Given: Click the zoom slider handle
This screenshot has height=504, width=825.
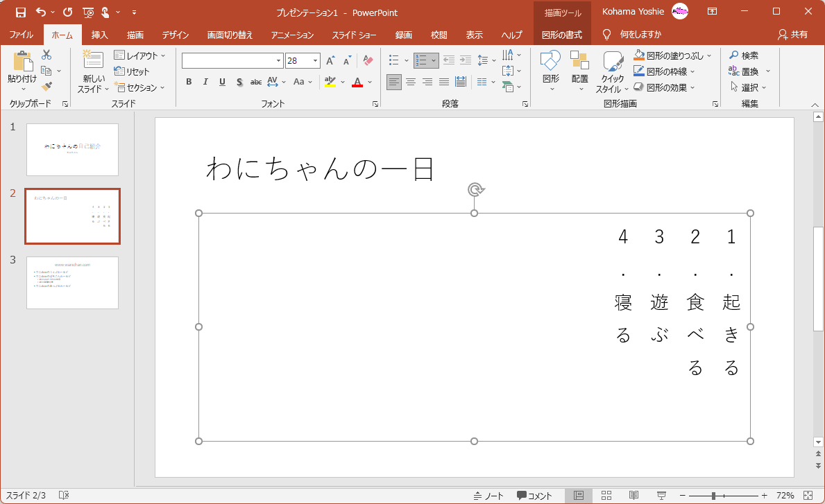Looking at the screenshot, I should pos(713,496).
